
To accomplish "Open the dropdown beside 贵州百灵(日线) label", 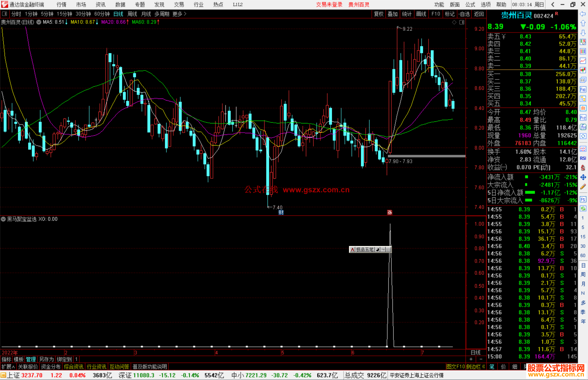I will pyautogui.click(x=39, y=22).
